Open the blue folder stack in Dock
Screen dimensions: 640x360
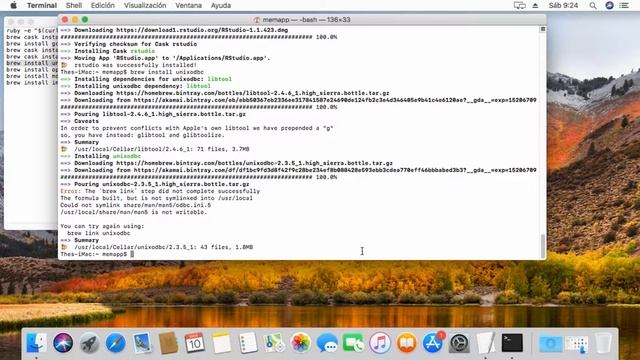(x=550, y=343)
